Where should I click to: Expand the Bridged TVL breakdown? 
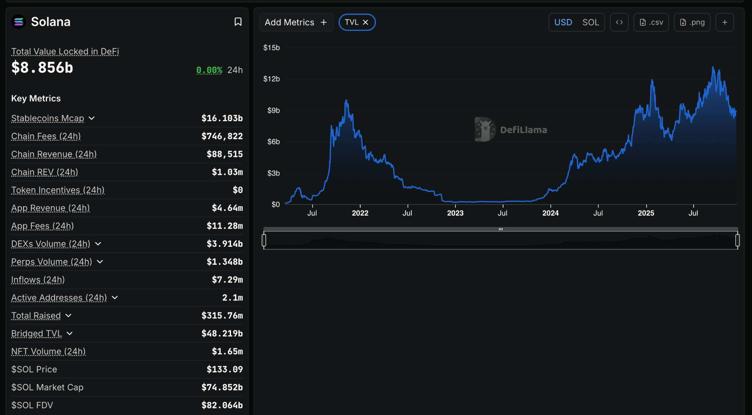pyautogui.click(x=69, y=334)
